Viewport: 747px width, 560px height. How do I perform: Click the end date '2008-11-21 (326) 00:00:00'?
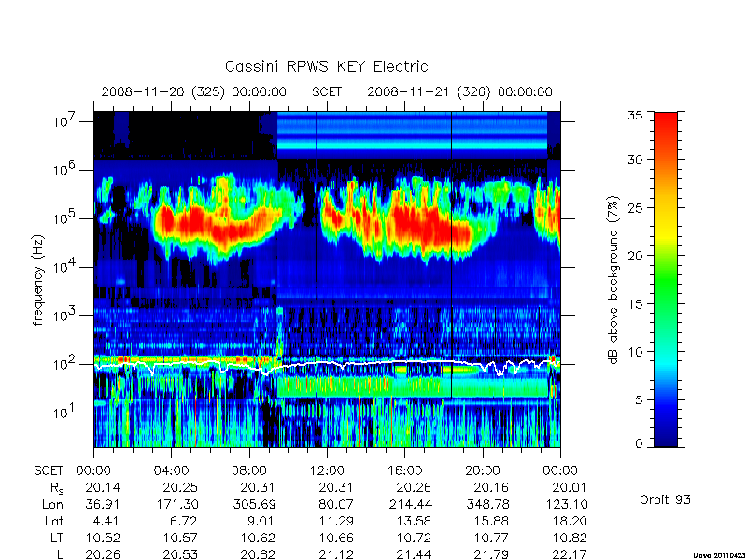pyautogui.click(x=459, y=91)
